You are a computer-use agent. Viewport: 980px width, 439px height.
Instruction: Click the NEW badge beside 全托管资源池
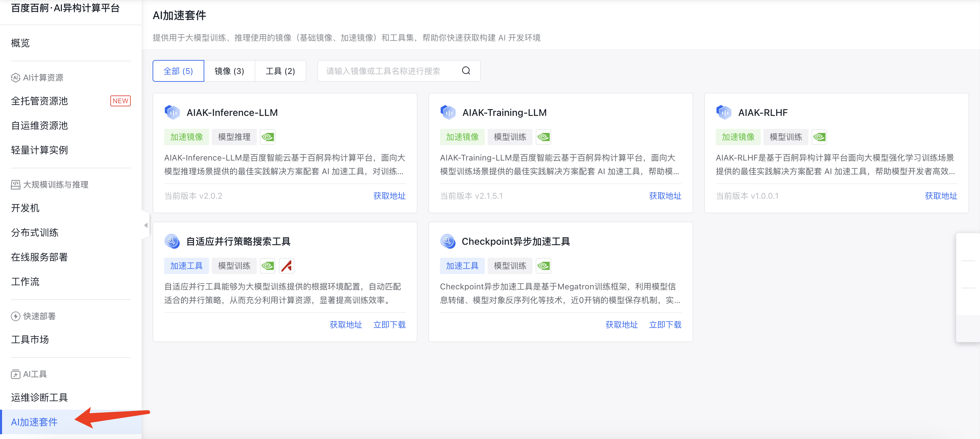(x=120, y=101)
